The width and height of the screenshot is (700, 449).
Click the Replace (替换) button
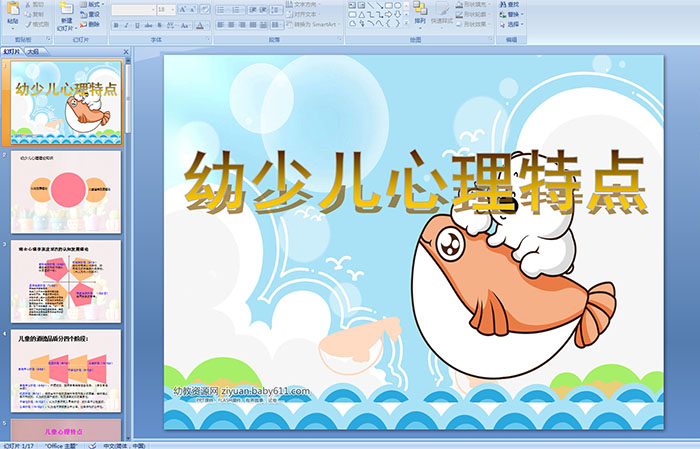pos(512,14)
